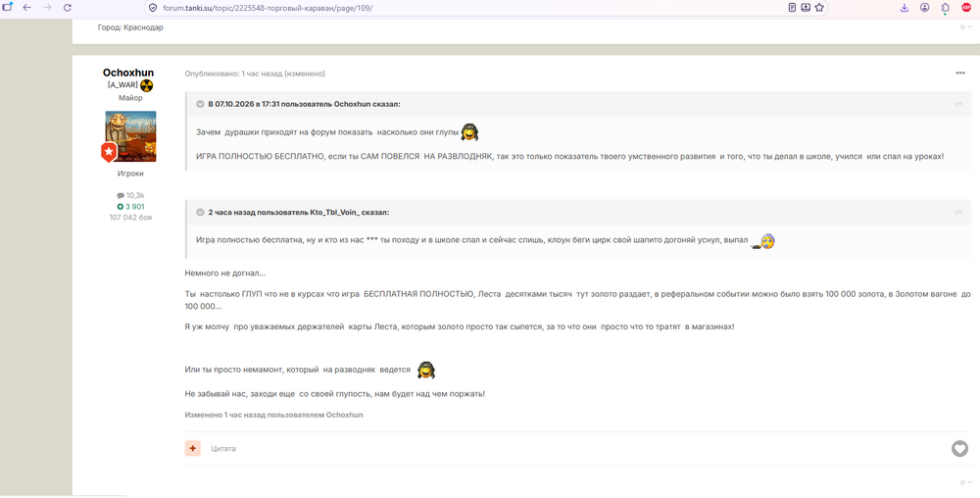
Task: Open the browser account profile icon
Action: [924, 8]
